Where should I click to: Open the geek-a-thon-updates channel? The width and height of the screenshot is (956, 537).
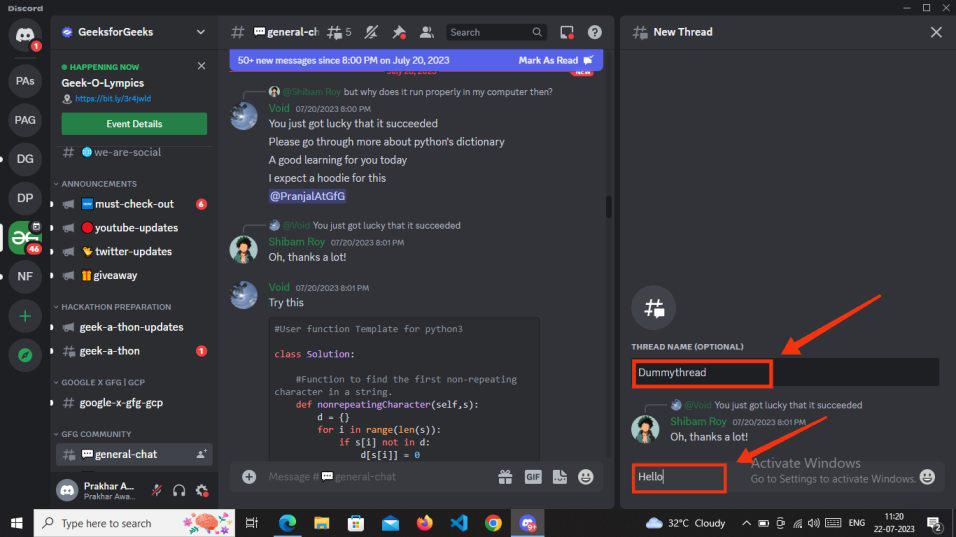click(134, 327)
